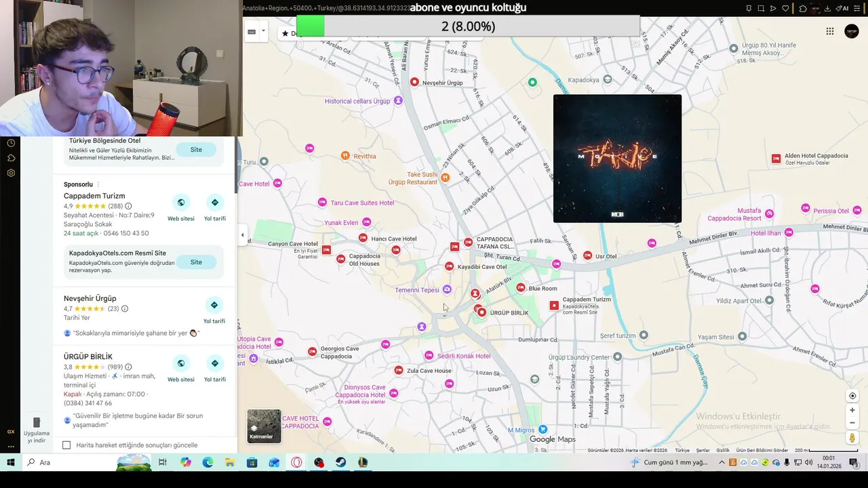Open the Katmanlar map layers thumbnail
This screenshot has width=868, height=488.
(264, 426)
